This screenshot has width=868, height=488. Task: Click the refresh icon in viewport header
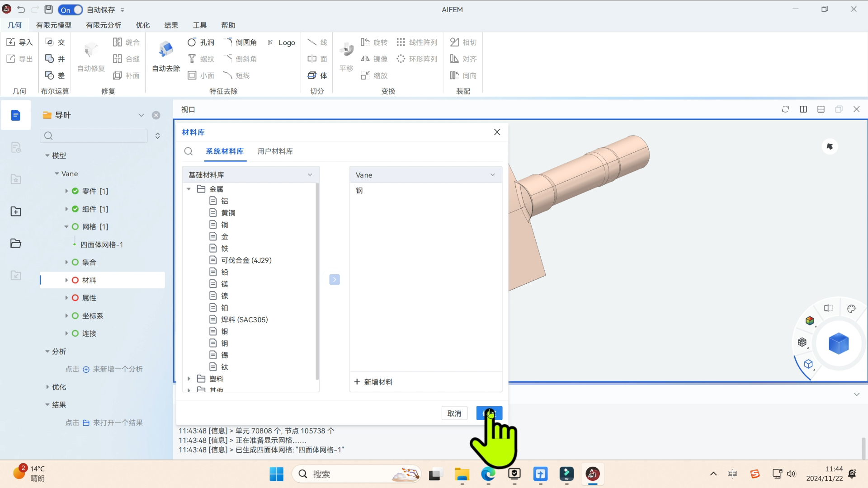tap(785, 109)
